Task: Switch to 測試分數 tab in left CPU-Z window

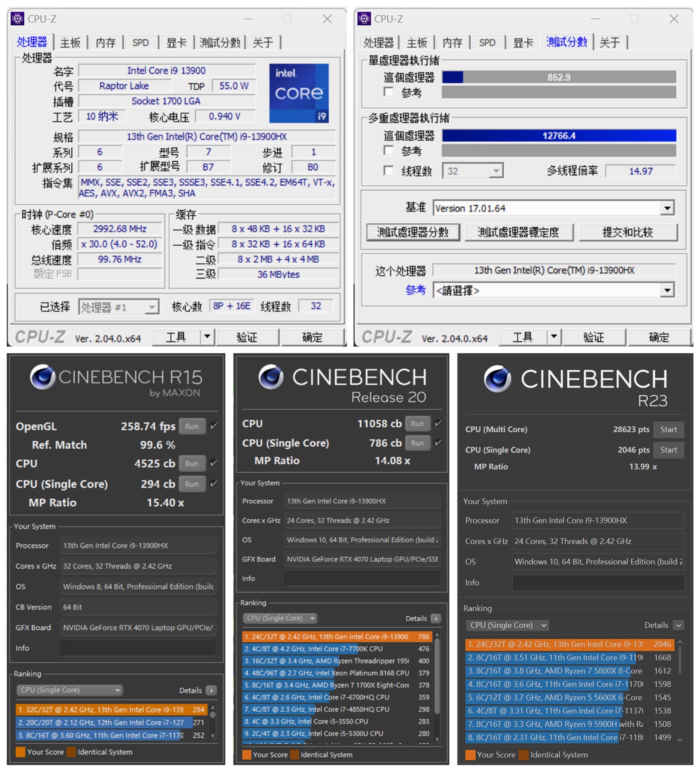Action: click(220, 42)
